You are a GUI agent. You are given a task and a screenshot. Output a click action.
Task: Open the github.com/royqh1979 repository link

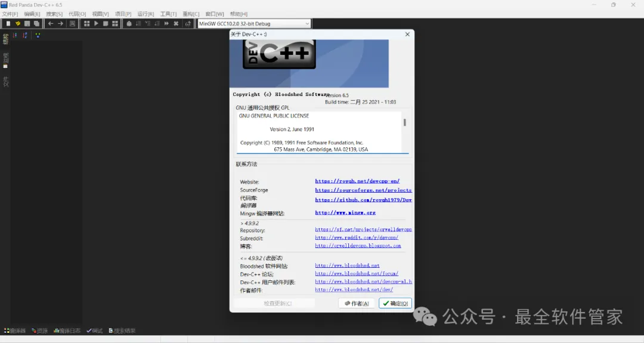[x=364, y=200]
